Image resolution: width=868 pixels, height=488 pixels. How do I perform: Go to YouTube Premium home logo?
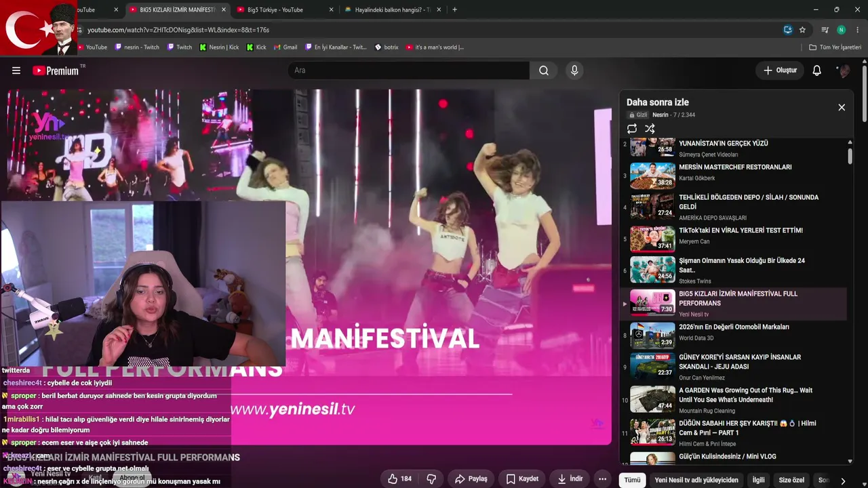click(56, 70)
